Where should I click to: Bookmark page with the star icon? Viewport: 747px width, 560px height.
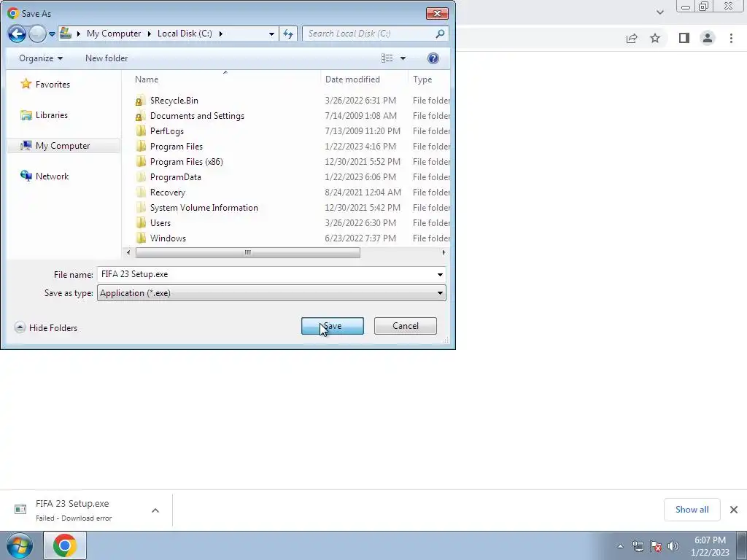click(x=656, y=38)
